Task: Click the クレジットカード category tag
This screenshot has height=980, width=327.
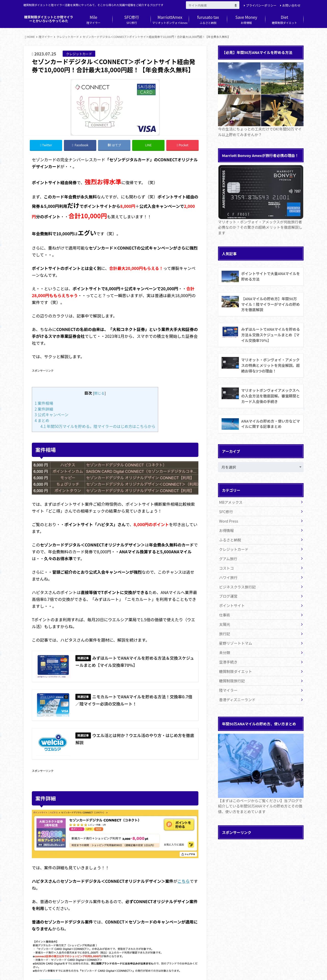Action: pyautogui.click(x=79, y=54)
